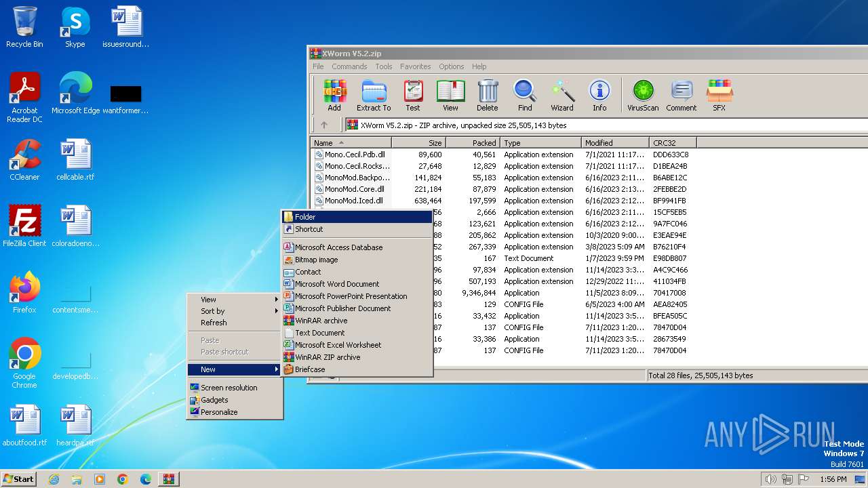
Task: Open Recycle Bin desktop icon
Action: (x=24, y=27)
